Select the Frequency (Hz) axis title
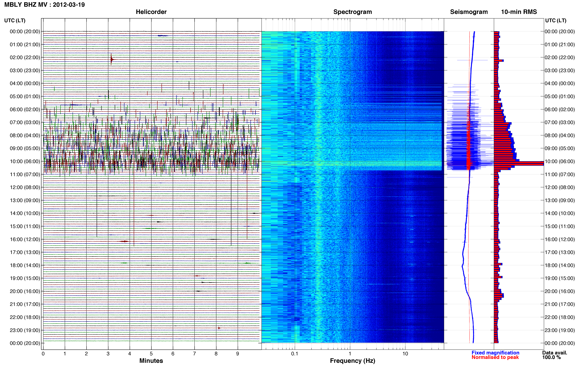588x368 pixels. click(x=352, y=361)
